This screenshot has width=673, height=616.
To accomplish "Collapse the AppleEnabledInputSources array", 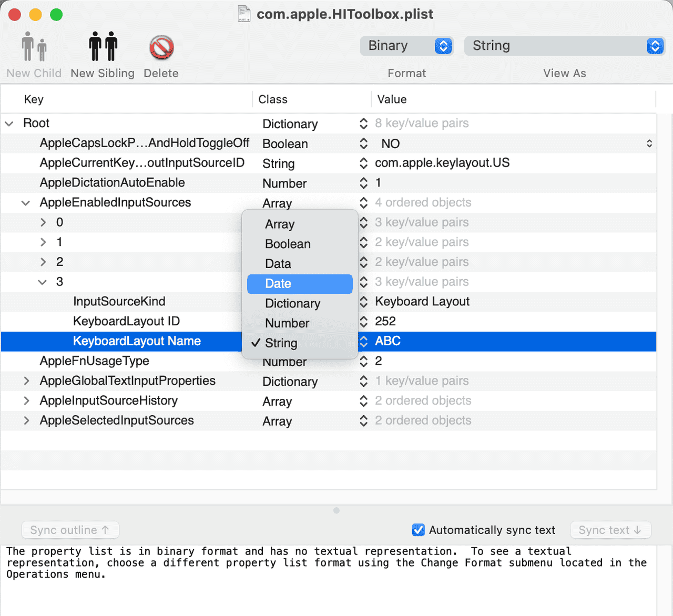I will [x=26, y=203].
